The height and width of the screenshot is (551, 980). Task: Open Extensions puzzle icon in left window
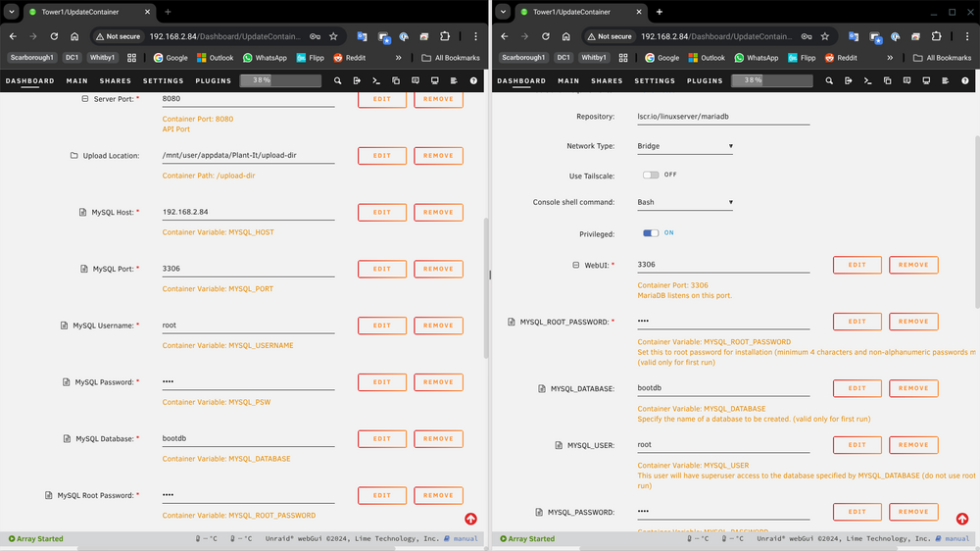tap(444, 36)
